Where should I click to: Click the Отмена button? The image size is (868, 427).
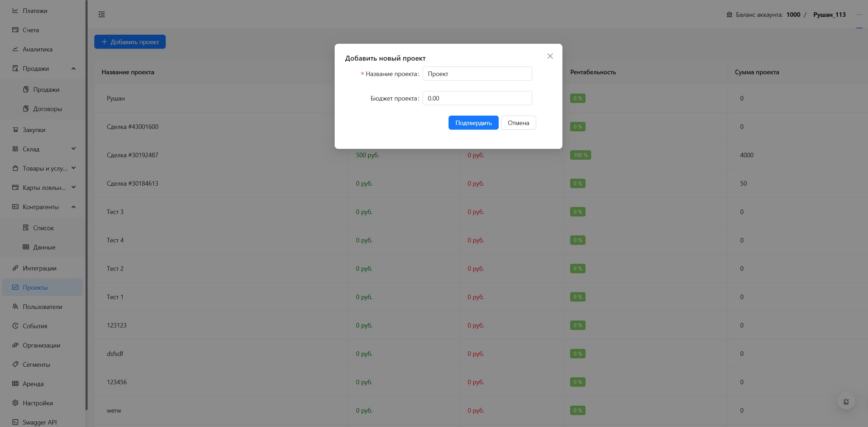click(518, 123)
